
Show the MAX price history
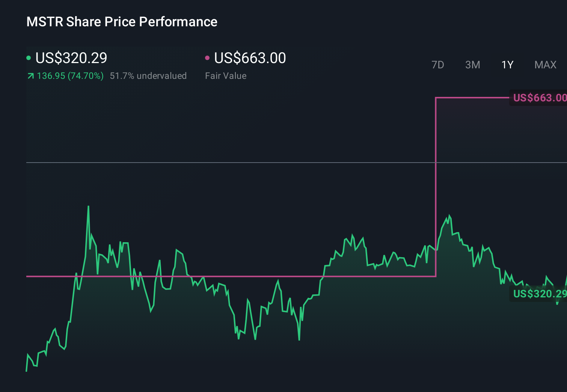point(545,65)
